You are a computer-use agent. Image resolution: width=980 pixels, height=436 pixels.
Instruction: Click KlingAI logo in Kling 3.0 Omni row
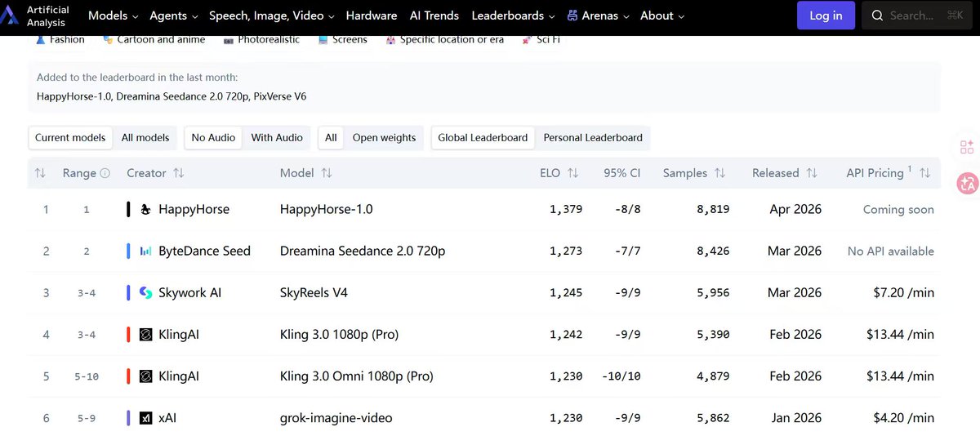[145, 376]
